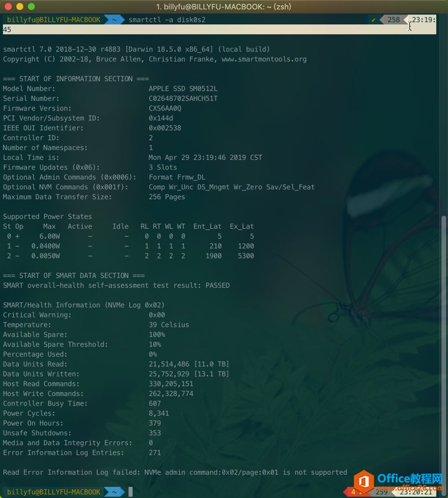The height and width of the screenshot is (498, 448).
Task: Click the Available Spare value '100%'
Action: pos(157,335)
